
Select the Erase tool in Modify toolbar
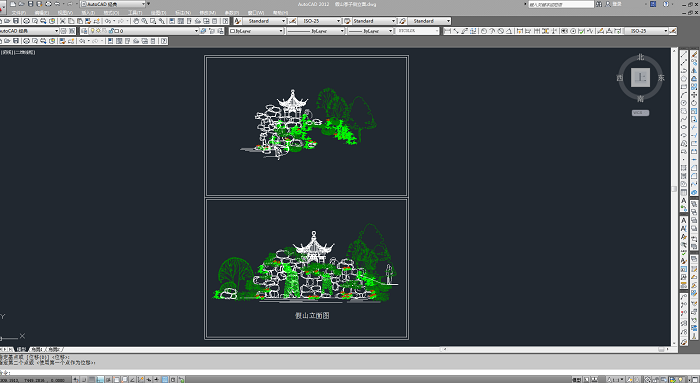pos(694,54)
